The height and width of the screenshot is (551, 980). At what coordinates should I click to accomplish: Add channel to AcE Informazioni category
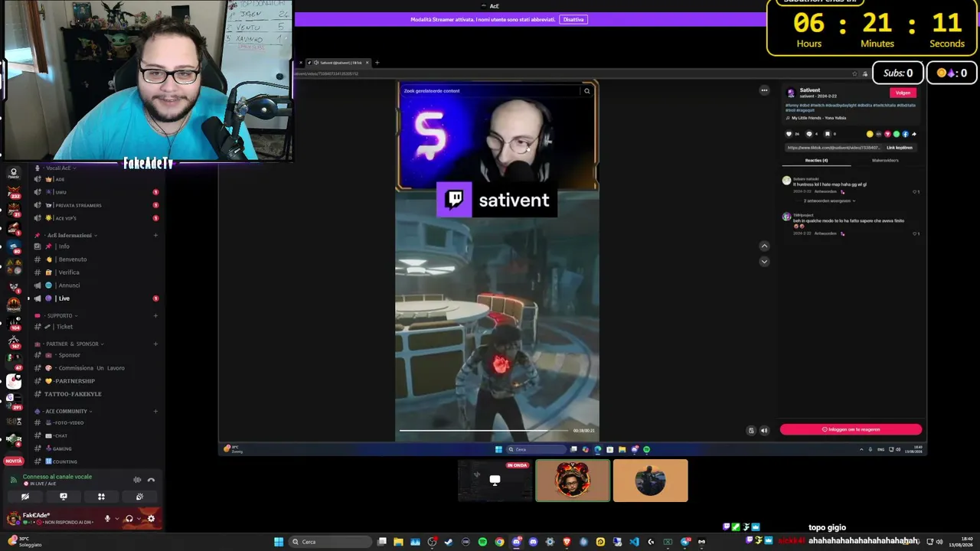tap(155, 235)
